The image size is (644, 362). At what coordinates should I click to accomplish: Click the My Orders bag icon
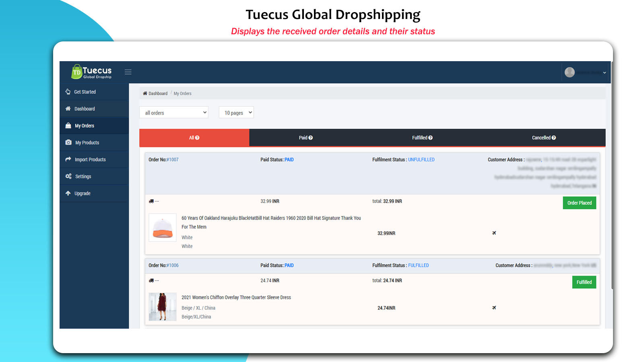[x=68, y=125]
